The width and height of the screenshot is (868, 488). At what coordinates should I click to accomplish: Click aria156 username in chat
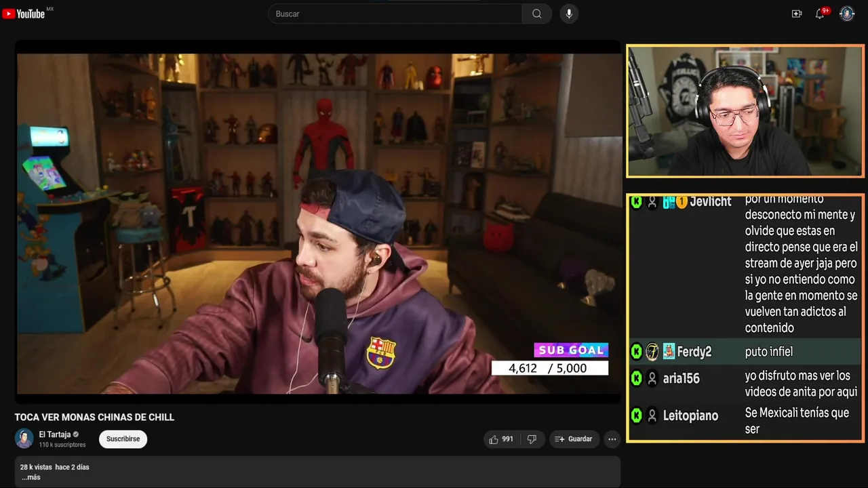pyautogui.click(x=682, y=378)
